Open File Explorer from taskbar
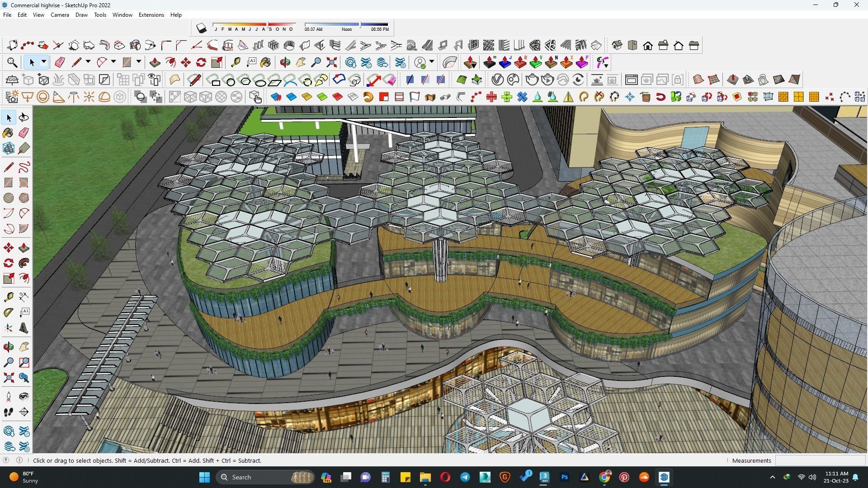The image size is (868, 488). coord(425,477)
